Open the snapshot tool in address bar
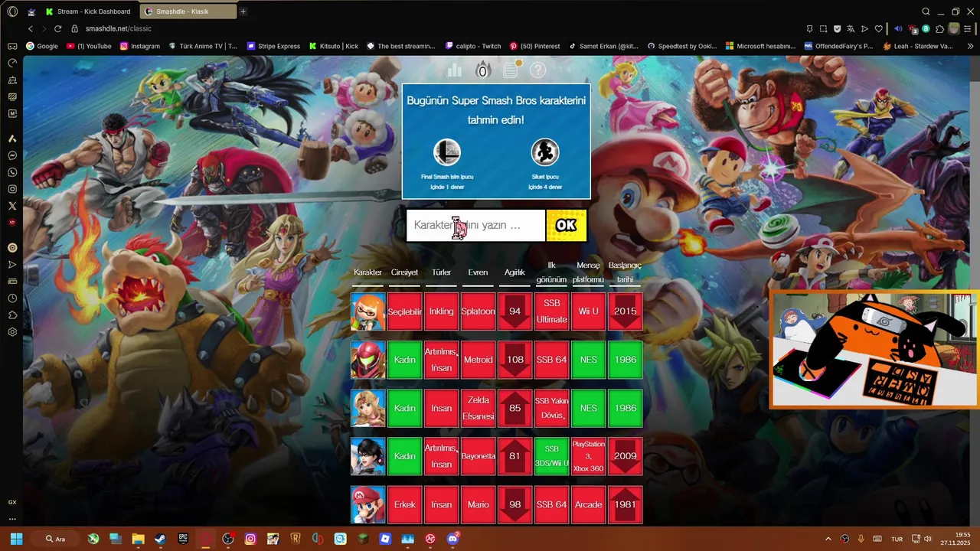This screenshot has width=980, height=551. pyautogui.click(x=823, y=28)
